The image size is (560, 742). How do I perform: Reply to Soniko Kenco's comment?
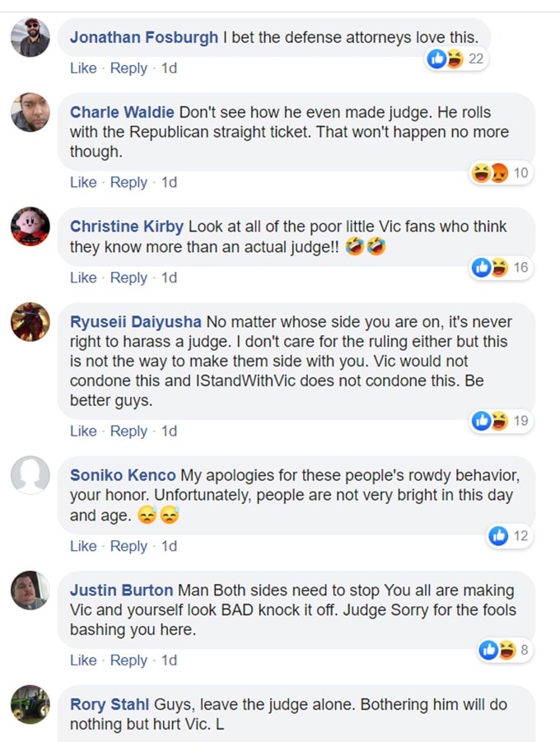pyautogui.click(x=128, y=546)
